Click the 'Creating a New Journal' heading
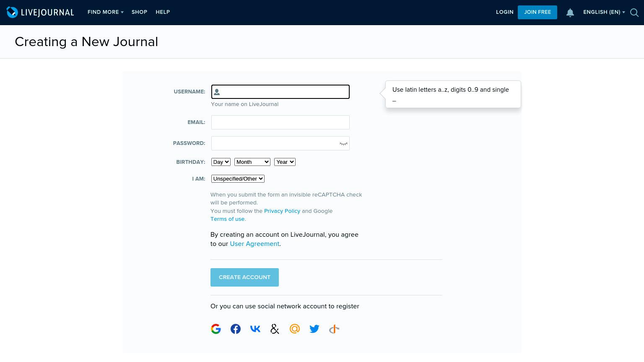Image resolution: width=644 pixels, height=362 pixels. click(86, 42)
